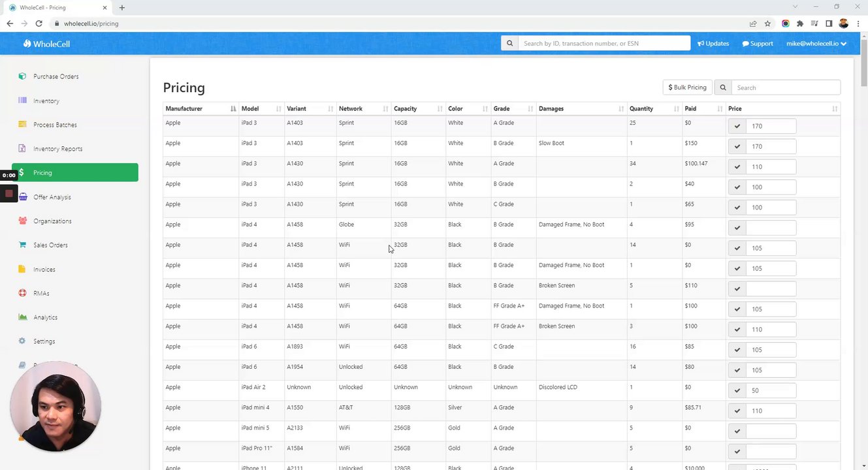
Task: Confirm the price for the iPad Air 2 row
Action: coord(737,390)
